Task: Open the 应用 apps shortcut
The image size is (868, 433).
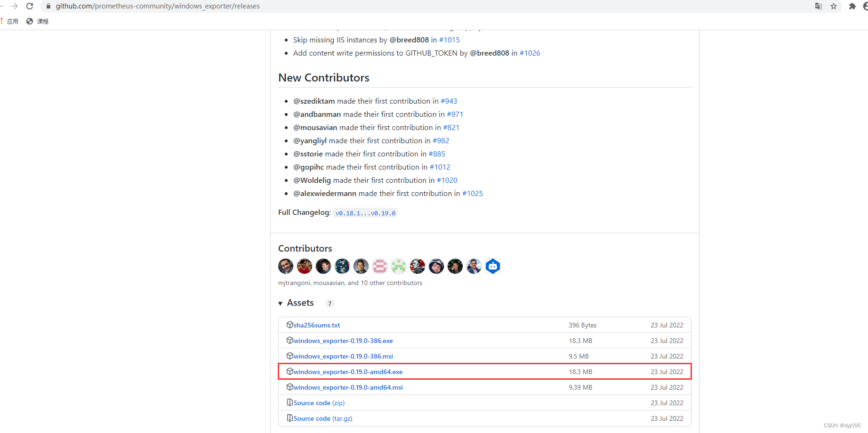Action: tap(10, 21)
